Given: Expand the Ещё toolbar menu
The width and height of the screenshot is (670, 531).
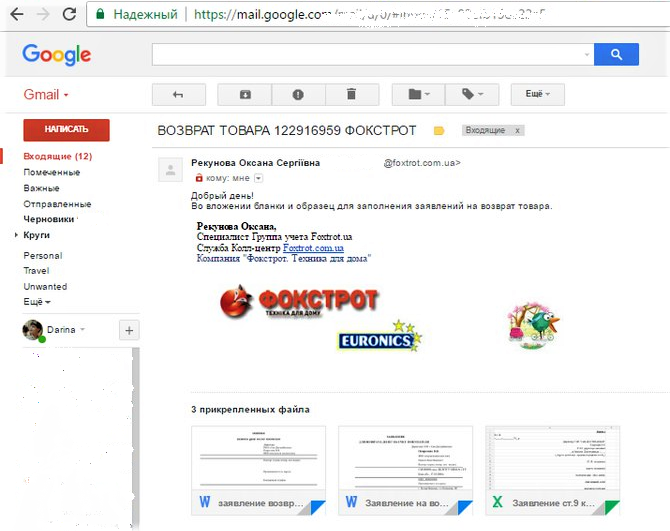Looking at the screenshot, I should pyautogui.click(x=537, y=94).
